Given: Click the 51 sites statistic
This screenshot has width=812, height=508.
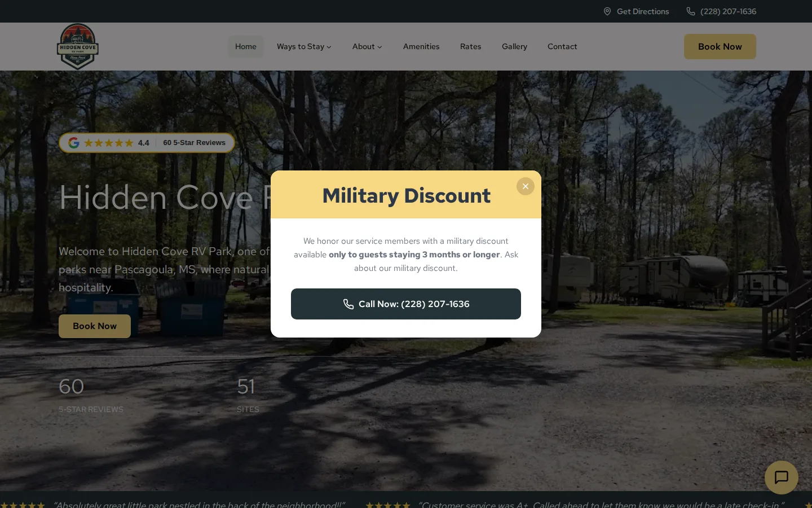Looking at the screenshot, I should (x=246, y=387).
